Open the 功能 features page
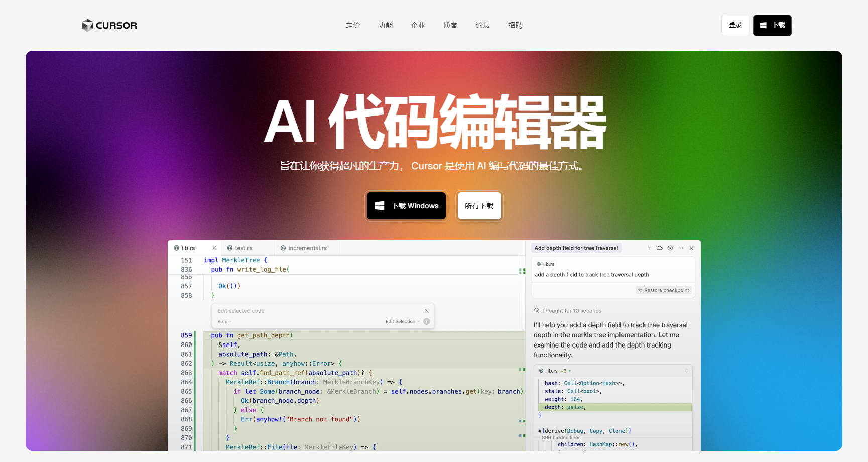The image size is (868, 462). tap(385, 25)
